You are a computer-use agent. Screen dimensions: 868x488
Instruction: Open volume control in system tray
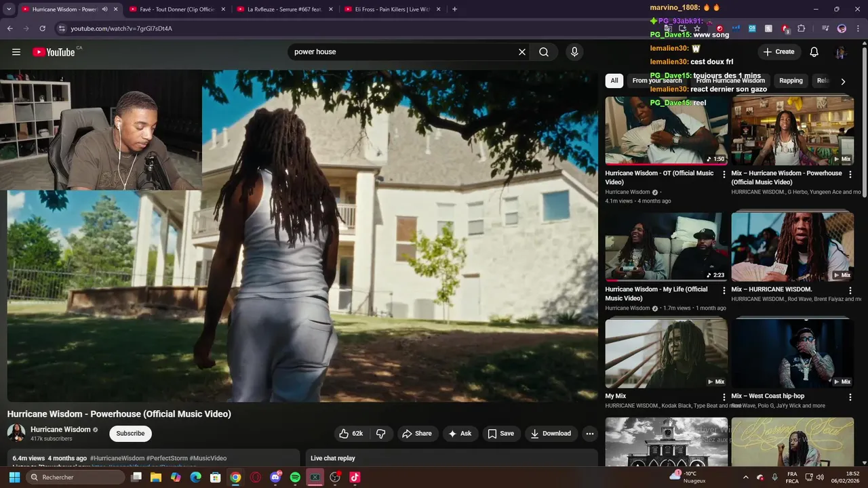[x=820, y=477]
